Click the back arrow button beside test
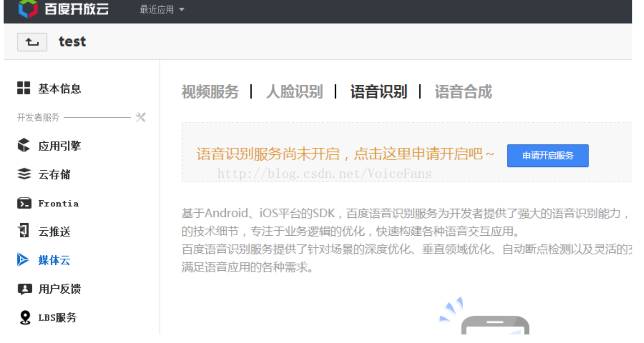The height and width of the screenshot is (343, 644). click(32, 42)
